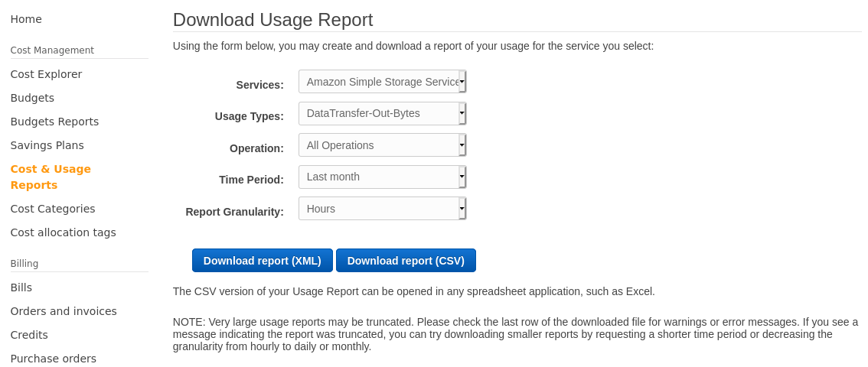
Task: Click the Services dropdown arrow
Action: (462, 82)
